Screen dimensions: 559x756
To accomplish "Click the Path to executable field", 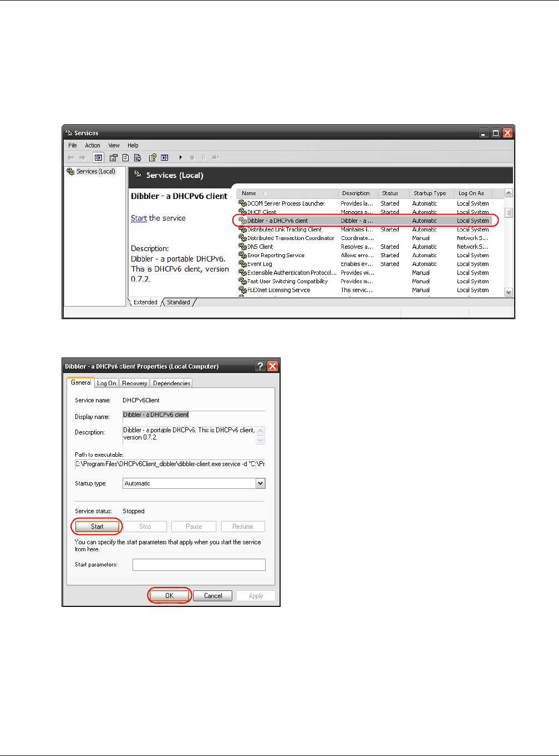I will (170, 464).
